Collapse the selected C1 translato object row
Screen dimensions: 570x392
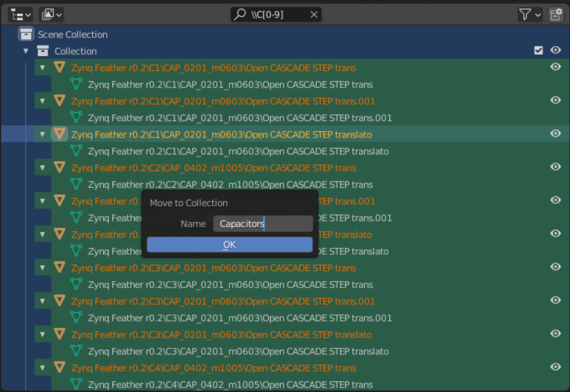(x=43, y=134)
